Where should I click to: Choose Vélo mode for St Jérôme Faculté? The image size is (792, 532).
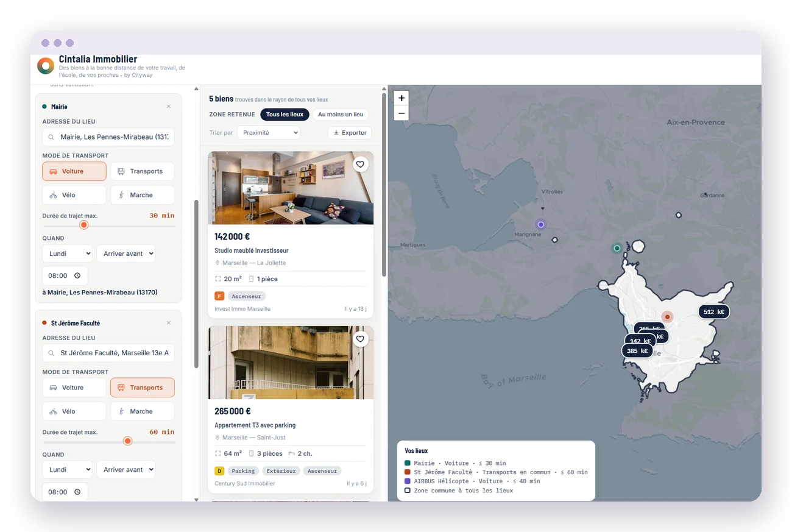coord(74,411)
